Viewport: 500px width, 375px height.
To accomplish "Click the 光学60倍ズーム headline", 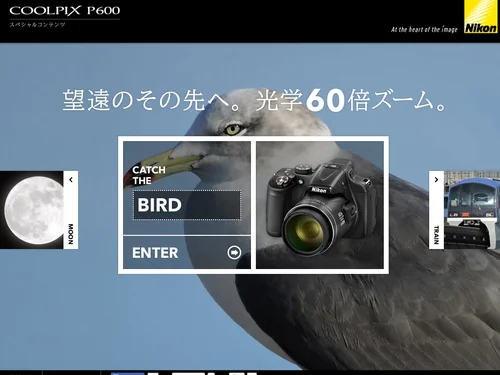I will pyautogui.click(x=351, y=100).
